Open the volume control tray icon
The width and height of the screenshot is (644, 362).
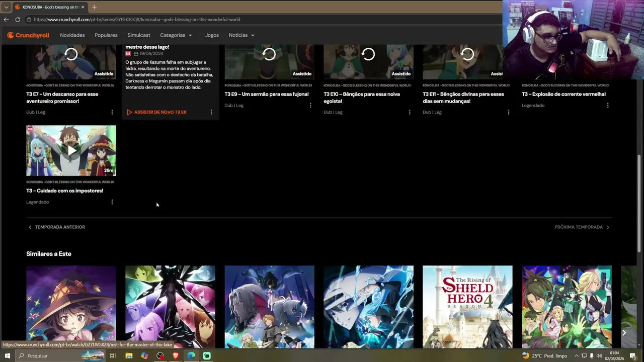pyautogui.click(x=599, y=356)
